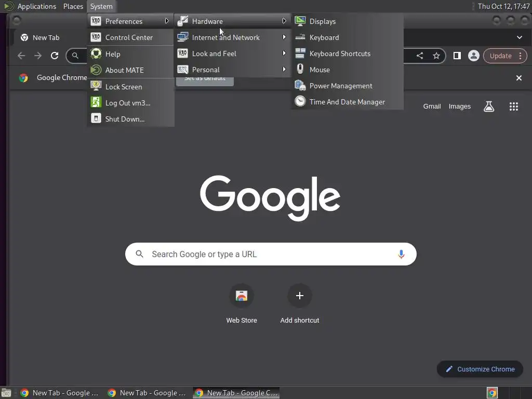532x399 pixels.
Task: Click the Lock Screen icon
Action: [96, 86]
